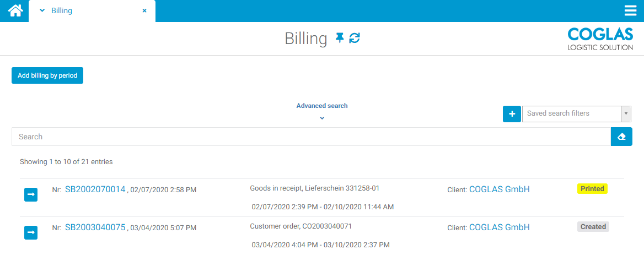Refresh the Billing list

coord(355,38)
